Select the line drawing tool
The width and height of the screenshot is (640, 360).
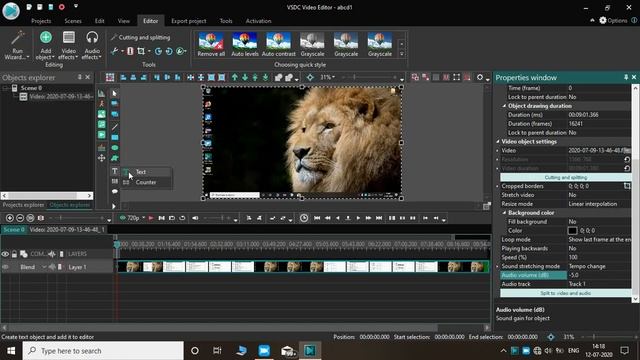click(x=115, y=127)
